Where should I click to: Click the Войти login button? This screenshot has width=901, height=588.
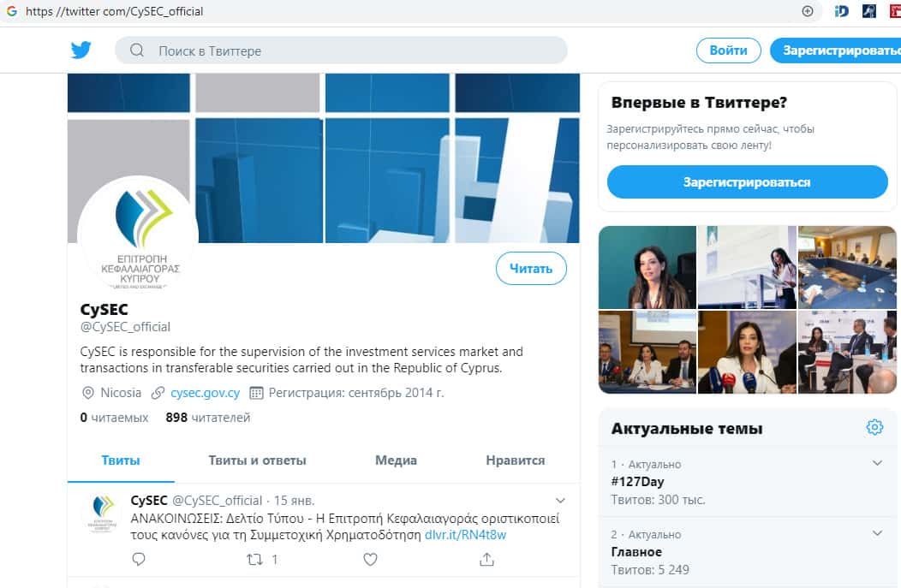point(728,50)
